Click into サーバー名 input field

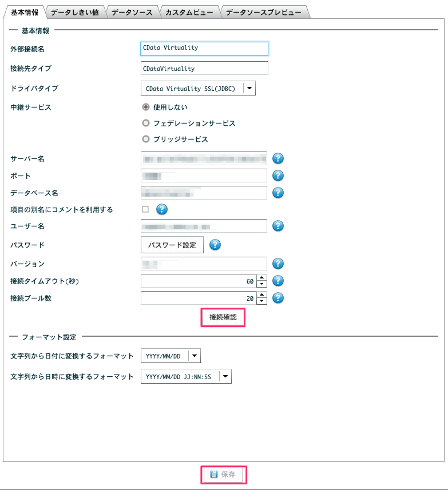point(204,158)
